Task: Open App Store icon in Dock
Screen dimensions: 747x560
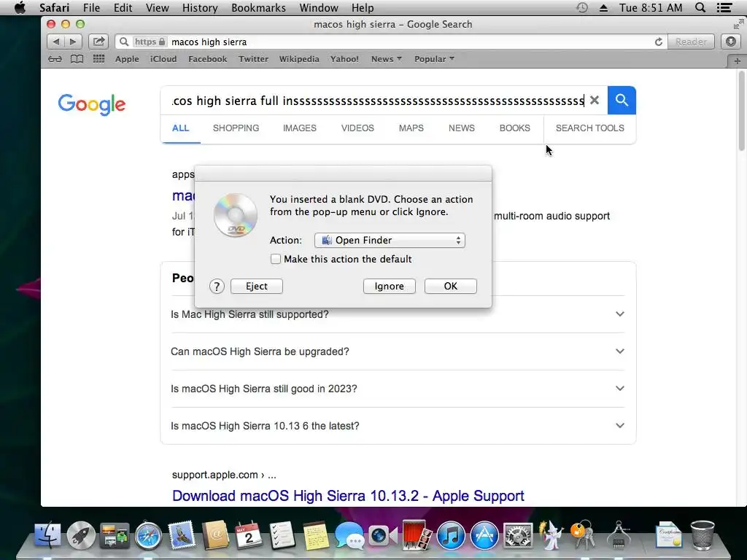Action: (x=484, y=535)
